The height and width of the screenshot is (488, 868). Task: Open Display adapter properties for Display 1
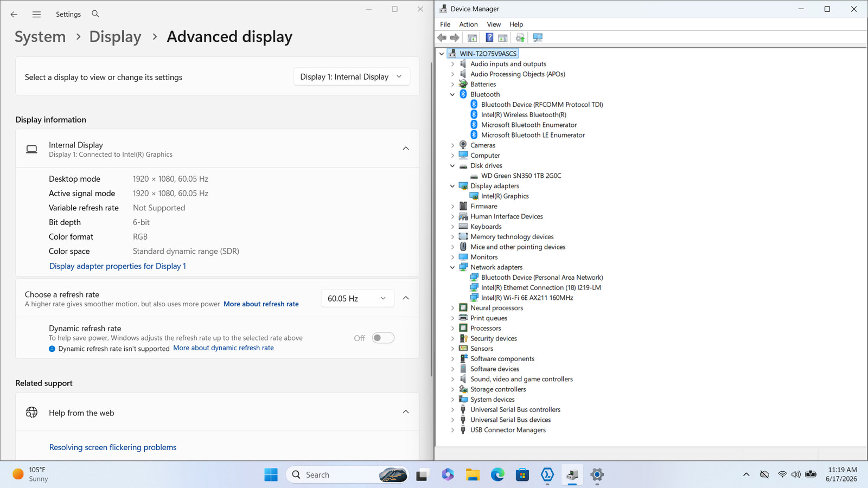pyautogui.click(x=118, y=266)
